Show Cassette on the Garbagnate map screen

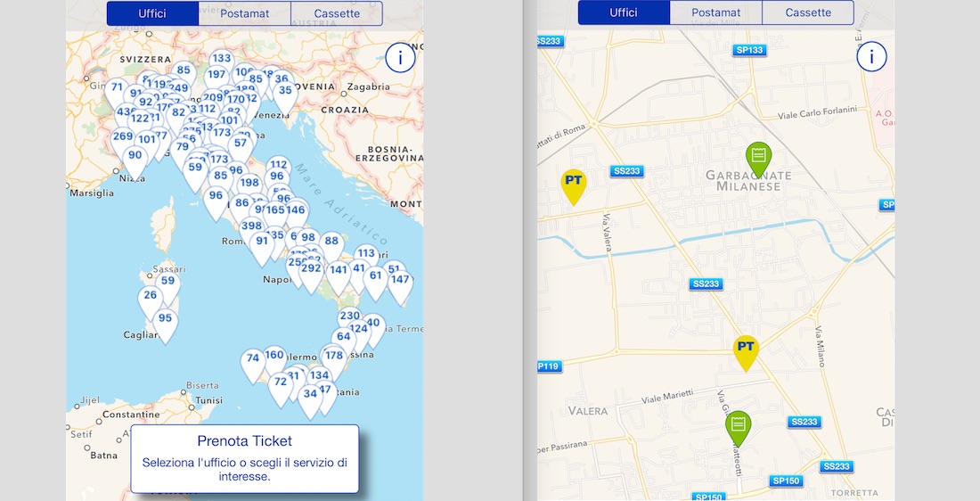808,13
